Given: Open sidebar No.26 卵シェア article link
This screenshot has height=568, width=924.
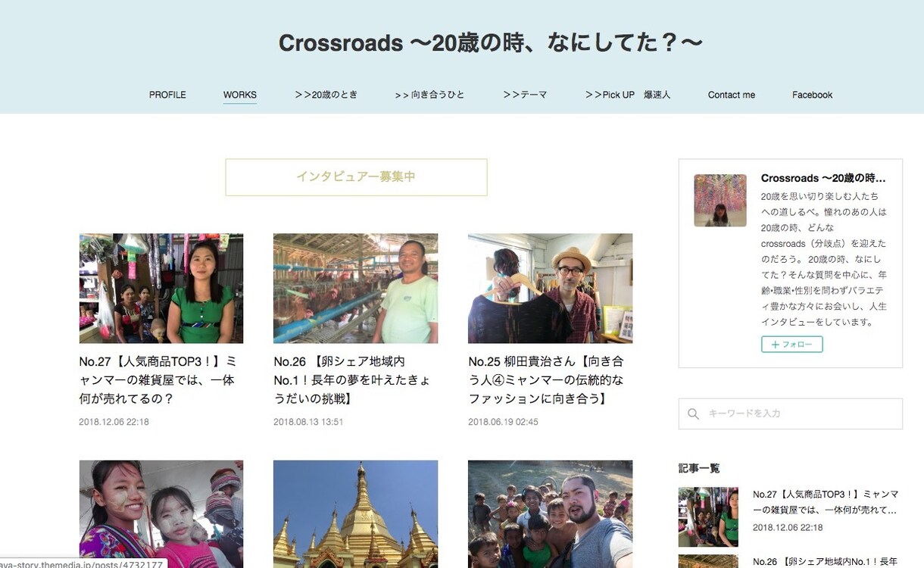Looking at the screenshot, I should point(825,562).
